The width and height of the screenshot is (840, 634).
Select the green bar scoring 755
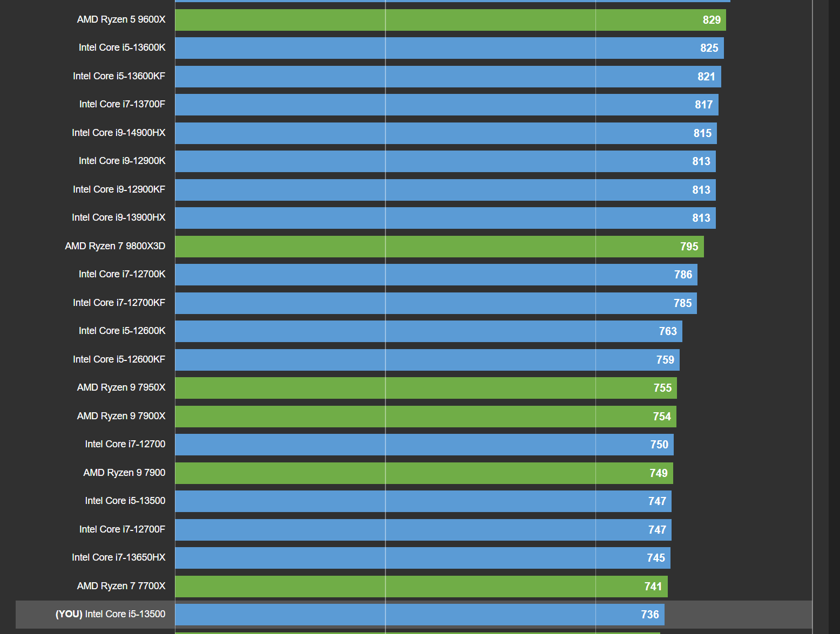pyautogui.click(x=426, y=388)
